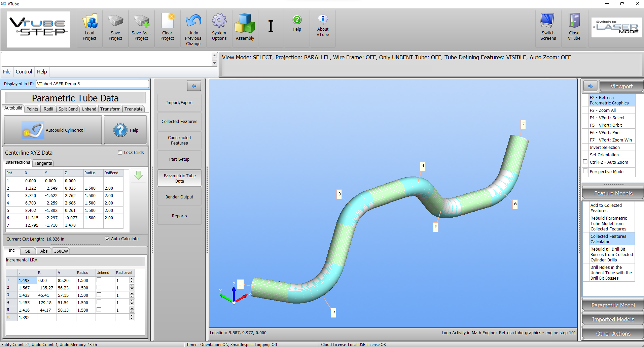This screenshot has width=644, height=347.
Task: Click the Displayed in UI name field
Action: [92, 84]
